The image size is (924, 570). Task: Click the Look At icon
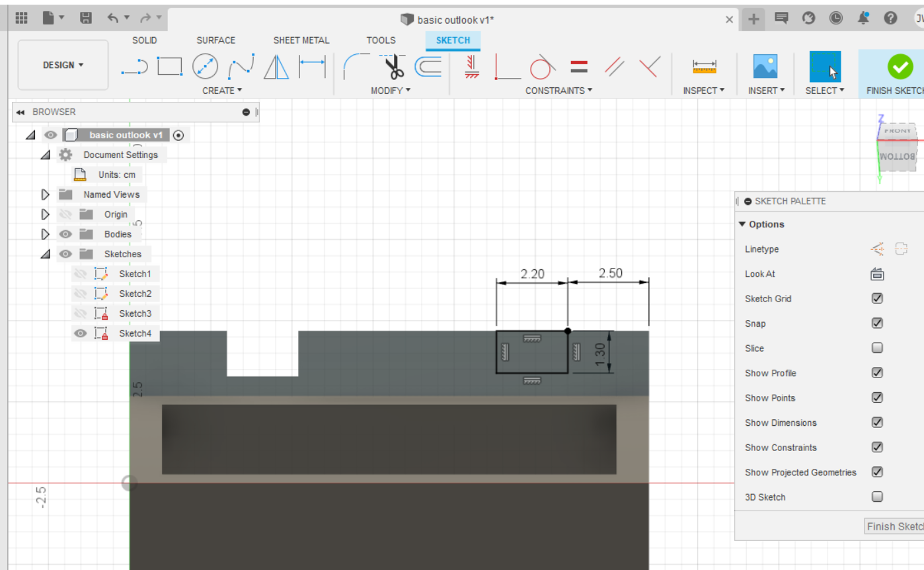(x=877, y=274)
